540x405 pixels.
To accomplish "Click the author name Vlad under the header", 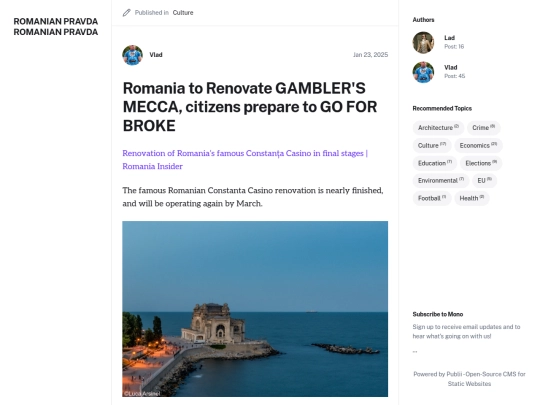I will click(156, 55).
